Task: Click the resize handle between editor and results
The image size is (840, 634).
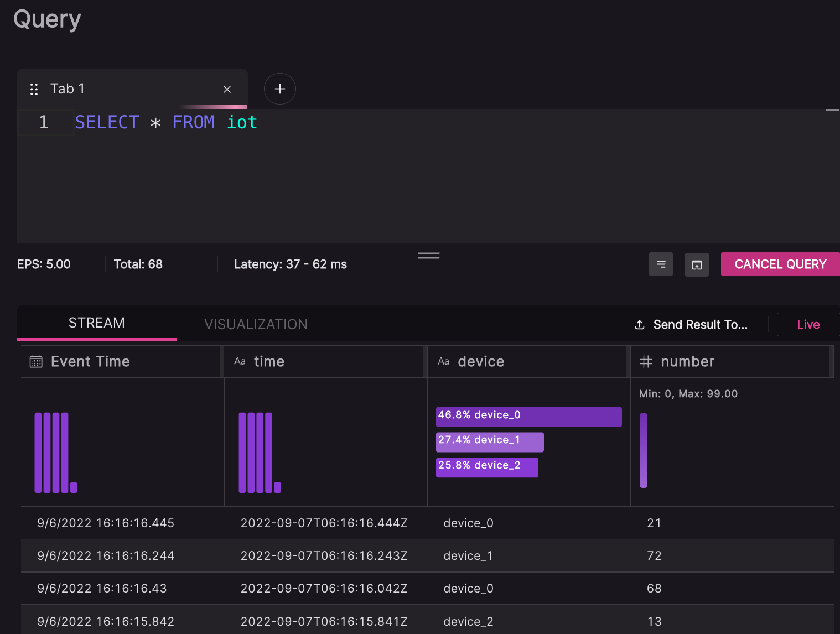Action: [429, 256]
